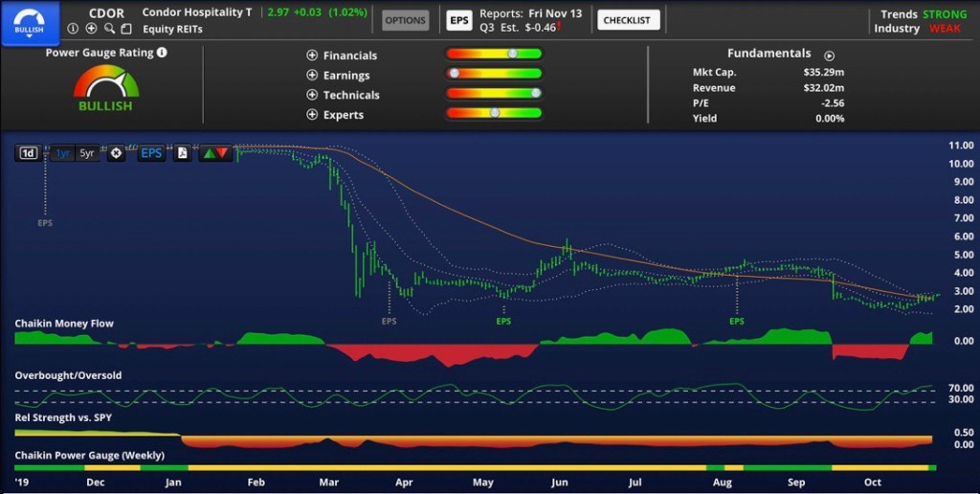The image size is (980, 494).
Task: Expand the Technicals section
Action: coord(312,95)
